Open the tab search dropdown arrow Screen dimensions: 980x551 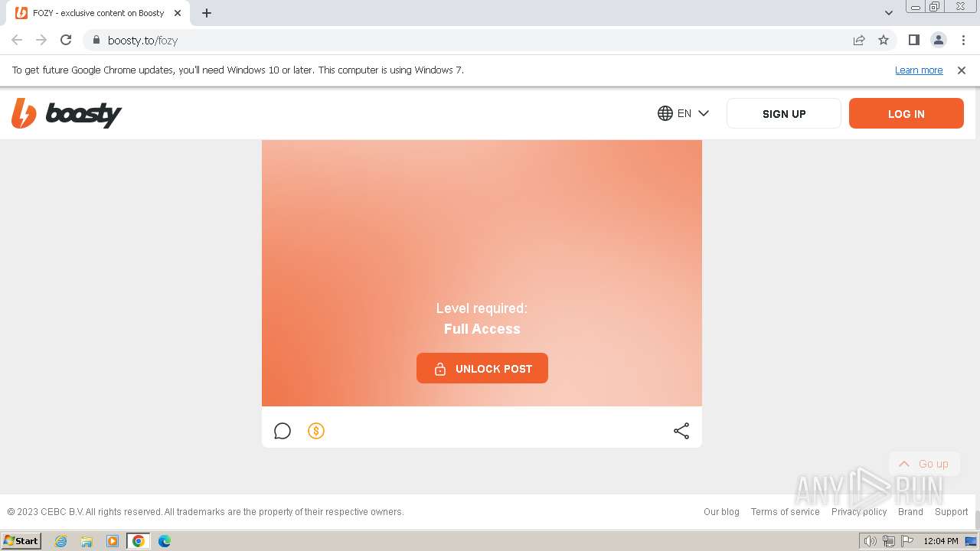[888, 13]
